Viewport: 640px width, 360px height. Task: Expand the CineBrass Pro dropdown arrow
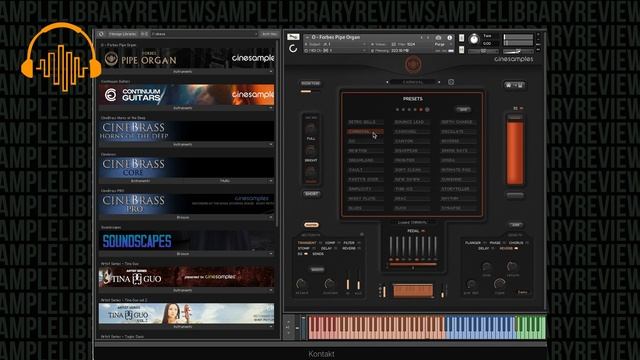coord(271,218)
